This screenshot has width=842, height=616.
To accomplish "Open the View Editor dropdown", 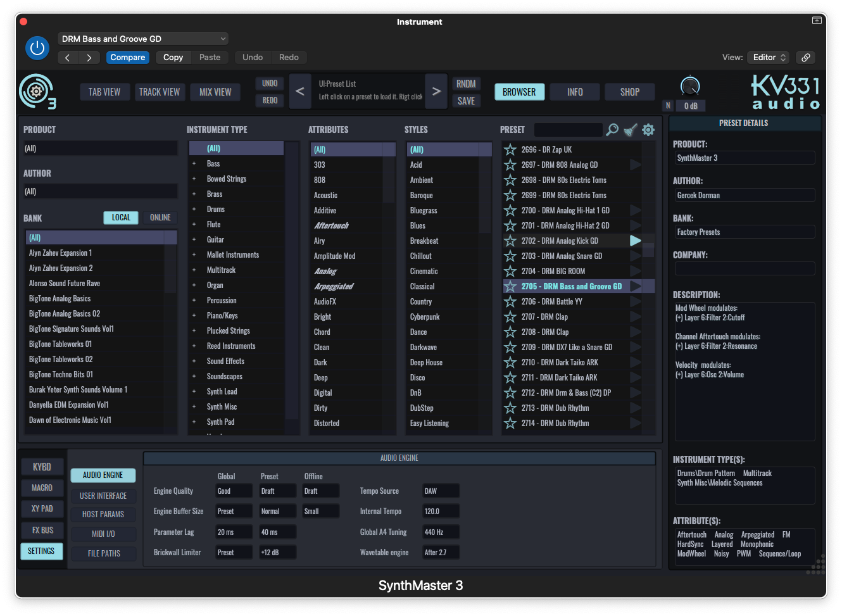I will coord(768,58).
